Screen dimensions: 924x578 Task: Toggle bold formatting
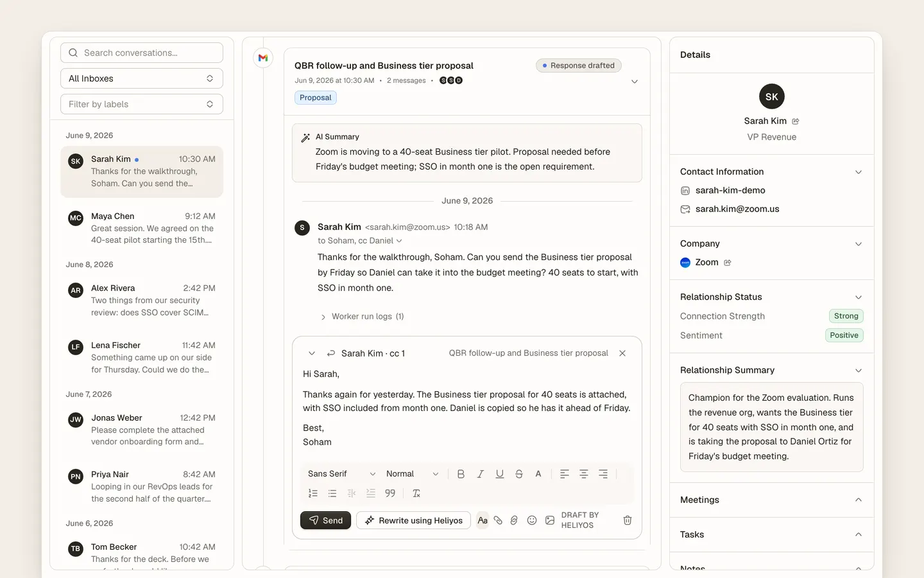[x=461, y=474]
